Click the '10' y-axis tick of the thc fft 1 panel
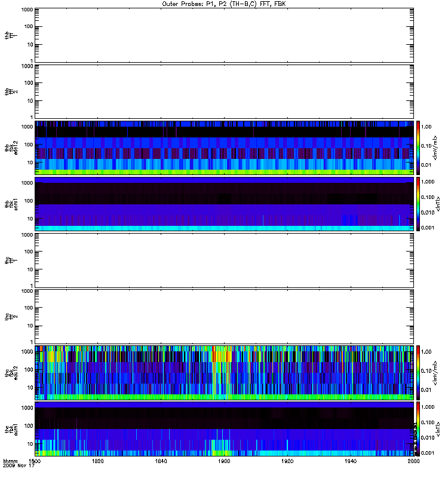The image size is (448, 478). pos(30,269)
